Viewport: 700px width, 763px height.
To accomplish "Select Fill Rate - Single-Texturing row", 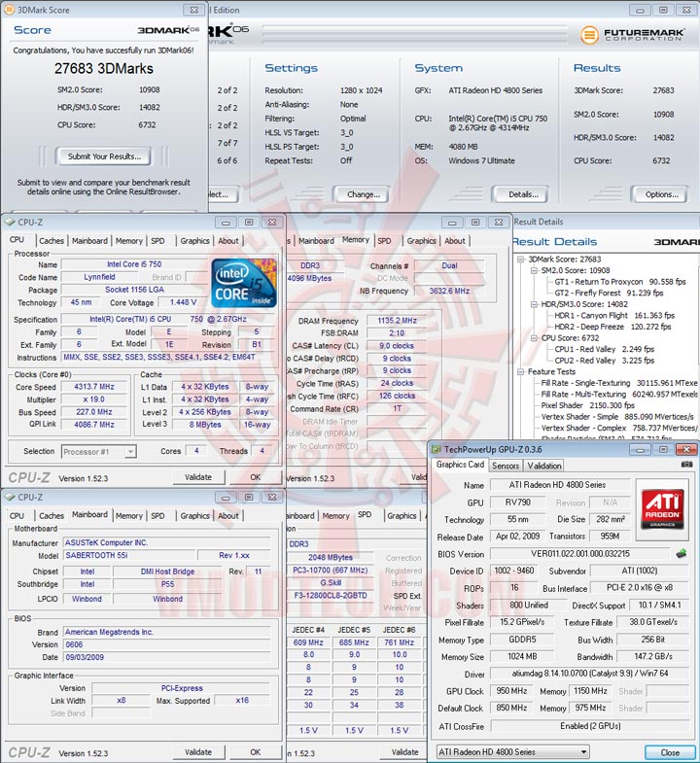I will [619, 383].
